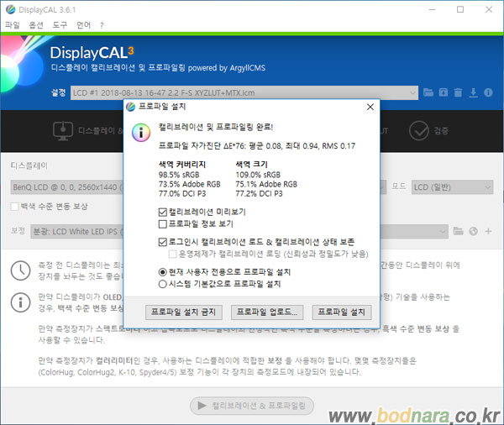Click the download install profile icon
The image size is (504, 425).
click(x=473, y=92)
